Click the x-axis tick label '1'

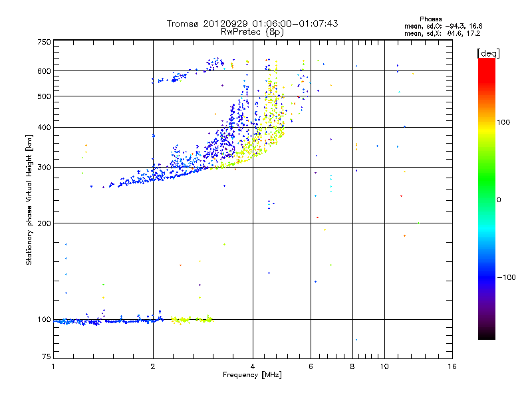(x=53, y=366)
